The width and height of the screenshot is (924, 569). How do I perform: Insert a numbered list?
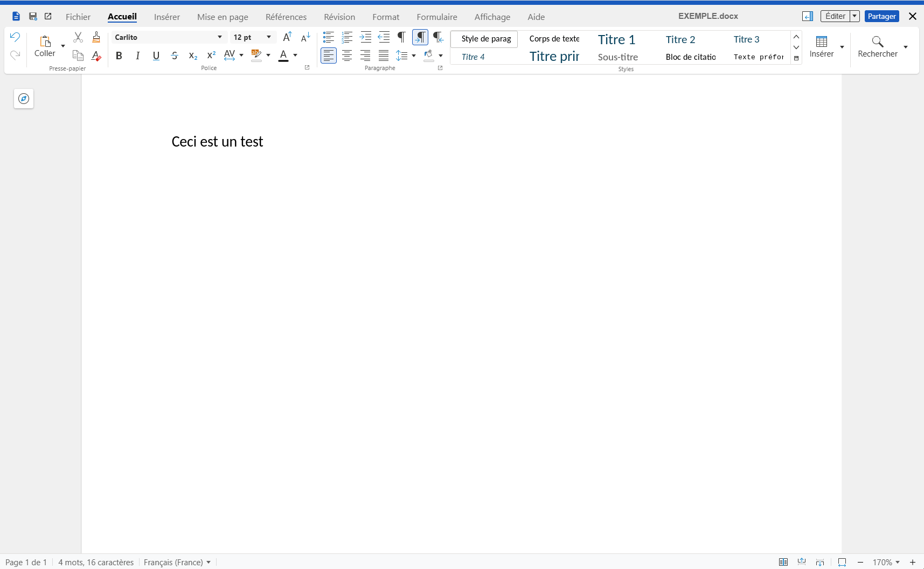coord(347,37)
